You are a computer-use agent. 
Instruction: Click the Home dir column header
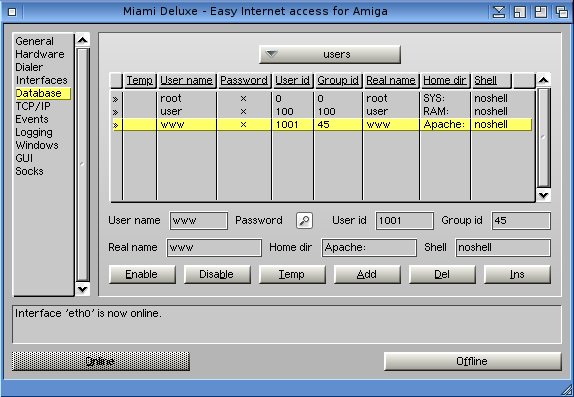click(445, 80)
